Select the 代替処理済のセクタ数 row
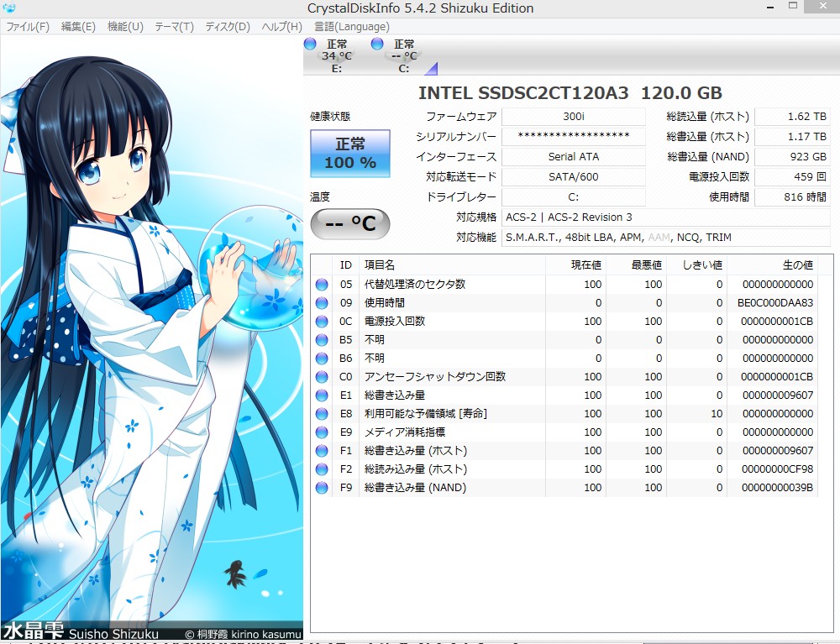The width and height of the screenshot is (840, 644). pyautogui.click(x=564, y=285)
